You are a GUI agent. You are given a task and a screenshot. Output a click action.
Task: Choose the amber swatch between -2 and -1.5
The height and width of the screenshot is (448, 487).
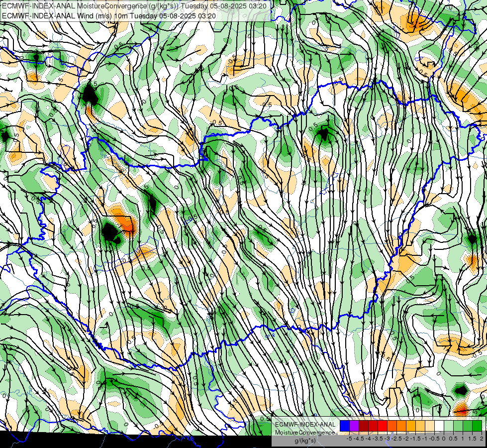tap(411, 426)
